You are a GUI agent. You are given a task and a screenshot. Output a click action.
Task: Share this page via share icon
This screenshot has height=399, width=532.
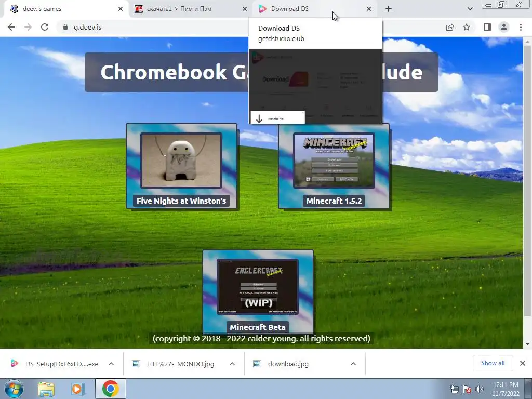(x=450, y=27)
